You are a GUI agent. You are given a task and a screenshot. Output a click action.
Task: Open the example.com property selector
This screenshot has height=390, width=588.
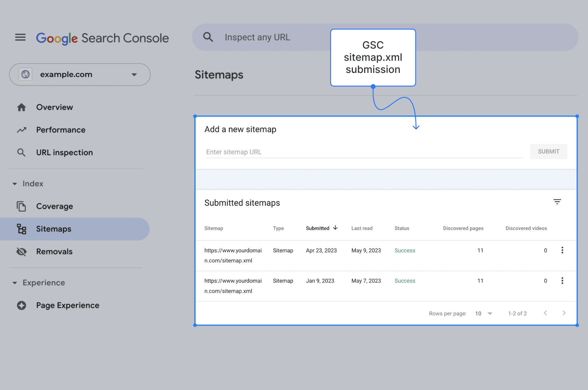click(x=80, y=75)
